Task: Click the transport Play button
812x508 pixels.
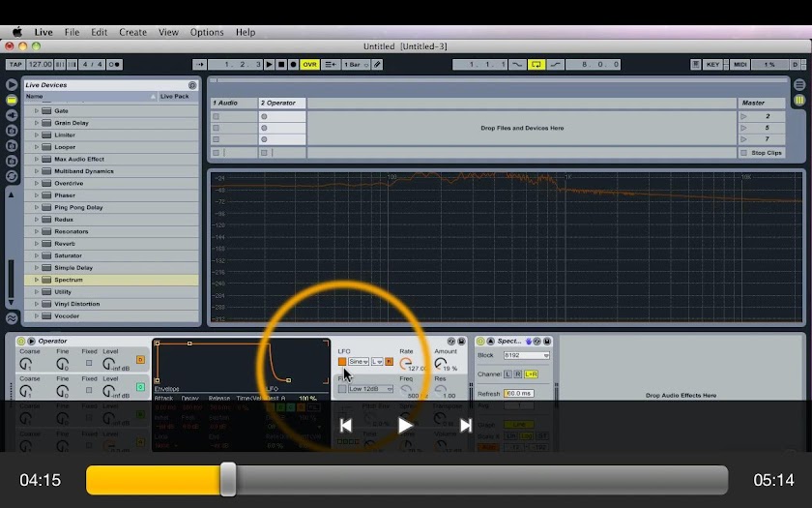Action: click(x=270, y=64)
